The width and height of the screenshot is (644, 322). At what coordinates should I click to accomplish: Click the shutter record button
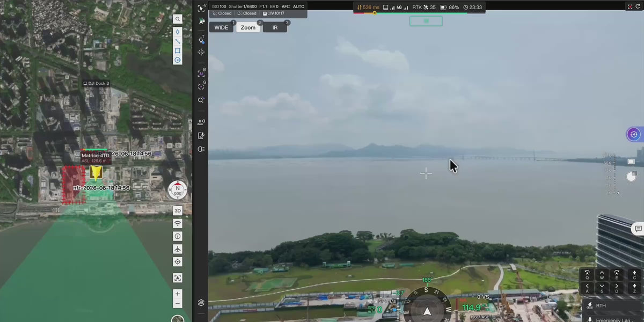(x=631, y=177)
